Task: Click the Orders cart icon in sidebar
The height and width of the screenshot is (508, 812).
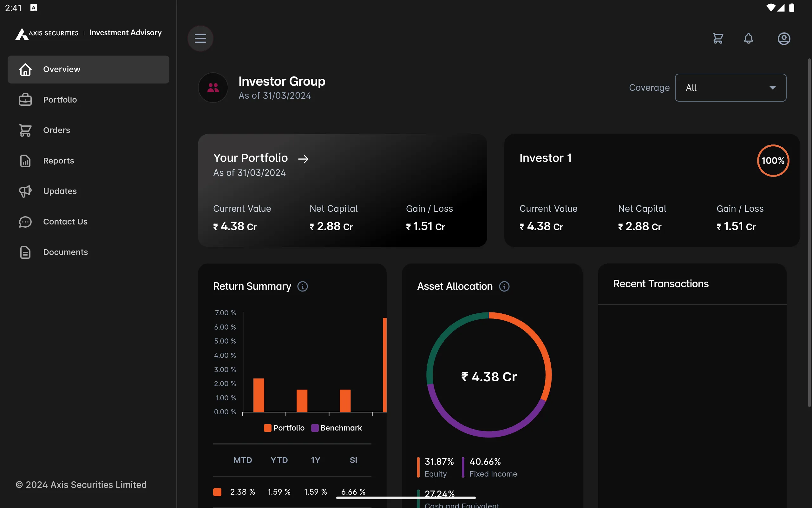Action: (25, 130)
